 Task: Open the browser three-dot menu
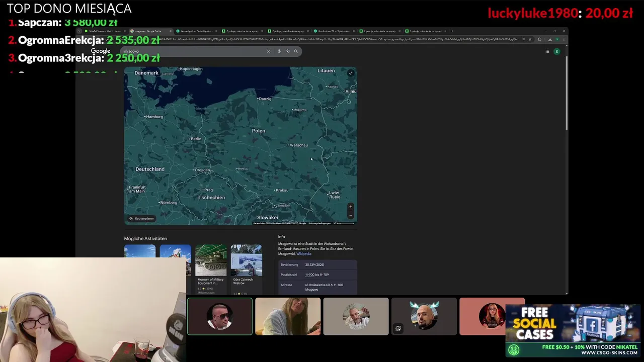click(x=563, y=39)
